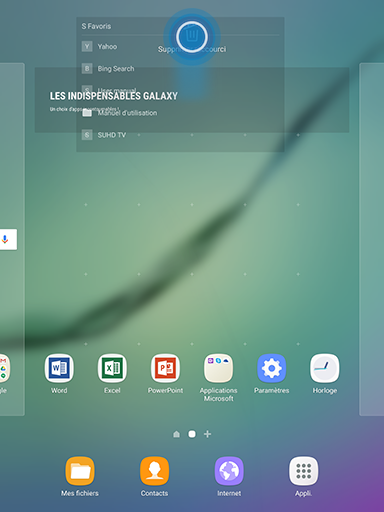The image size is (384, 512).
Task: Select the current page square indicator
Action: (x=192, y=434)
